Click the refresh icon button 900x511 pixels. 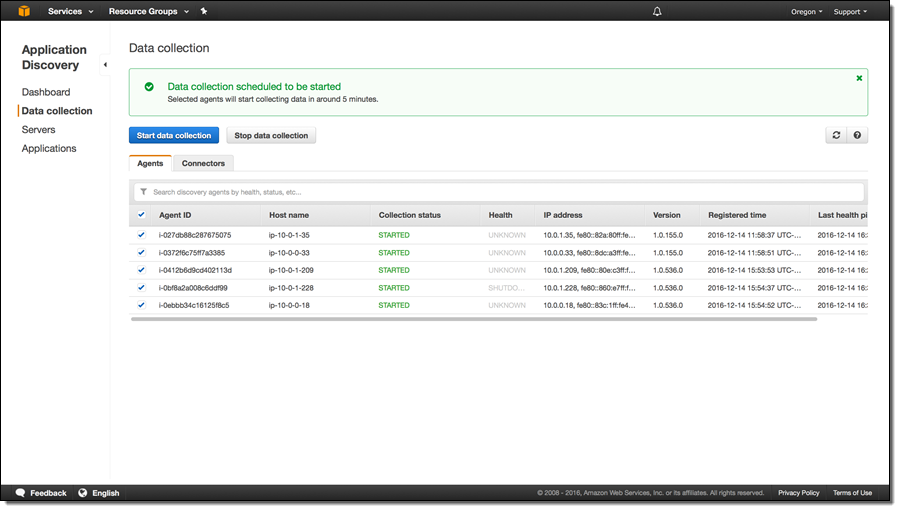point(836,135)
